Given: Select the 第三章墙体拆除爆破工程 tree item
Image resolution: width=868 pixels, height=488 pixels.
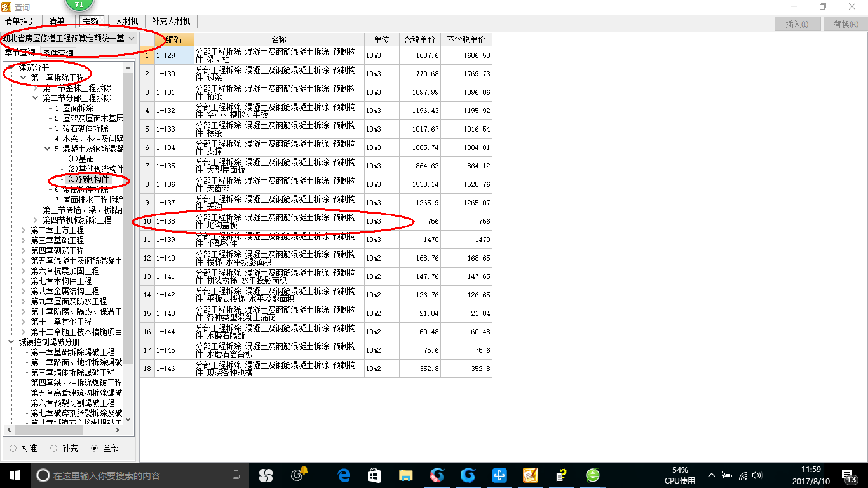Looking at the screenshot, I should [x=72, y=372].
